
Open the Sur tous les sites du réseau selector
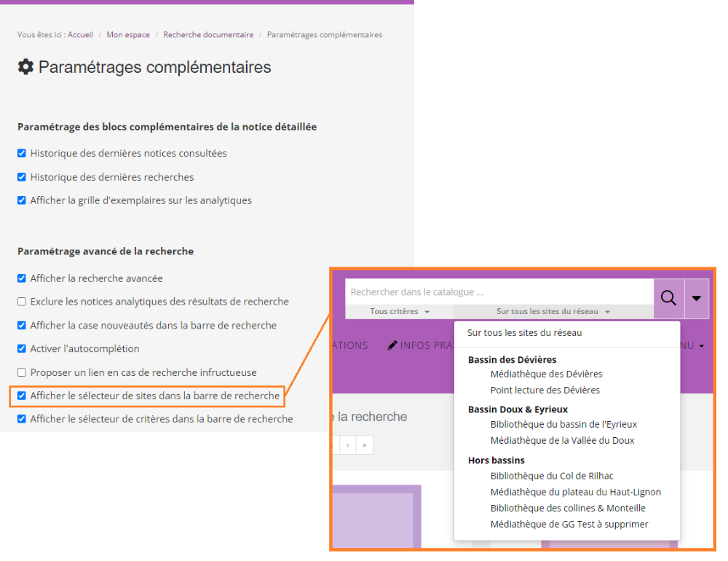coord(553,312)
